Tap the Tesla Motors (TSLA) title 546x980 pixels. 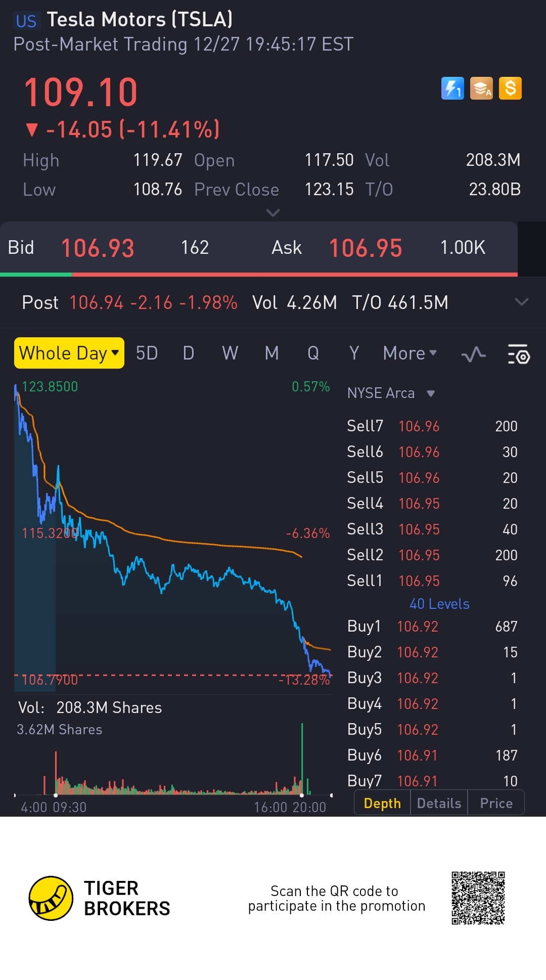(x=140, y=20)
